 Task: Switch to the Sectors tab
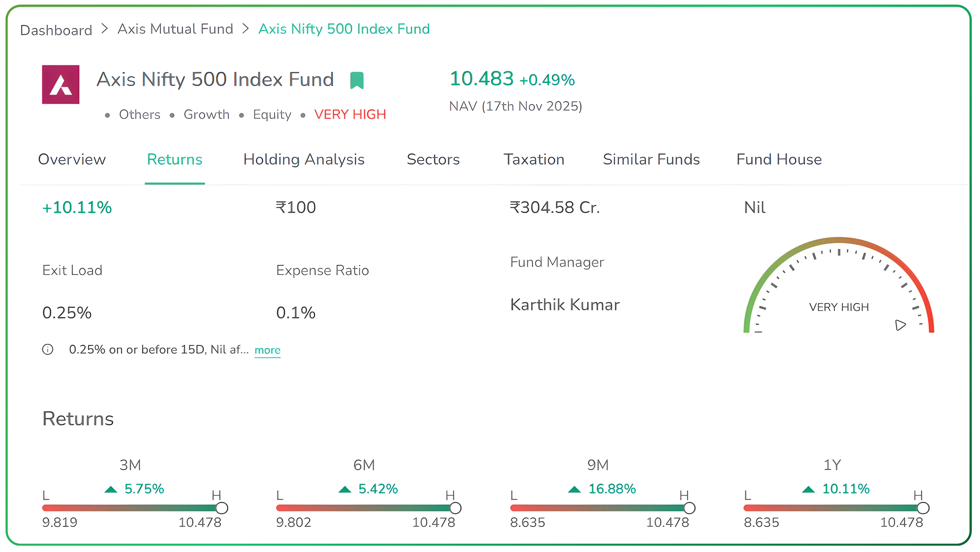(x=433, y=160)
